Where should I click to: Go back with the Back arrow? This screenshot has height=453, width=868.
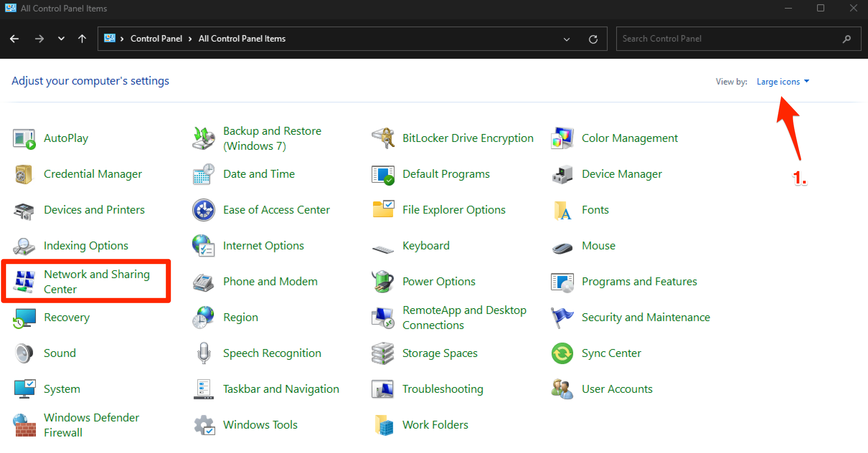point(14,39)
